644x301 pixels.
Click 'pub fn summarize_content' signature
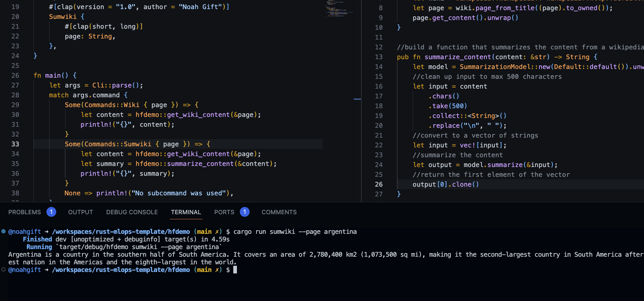pyautogui.click(x=497, y=57)
